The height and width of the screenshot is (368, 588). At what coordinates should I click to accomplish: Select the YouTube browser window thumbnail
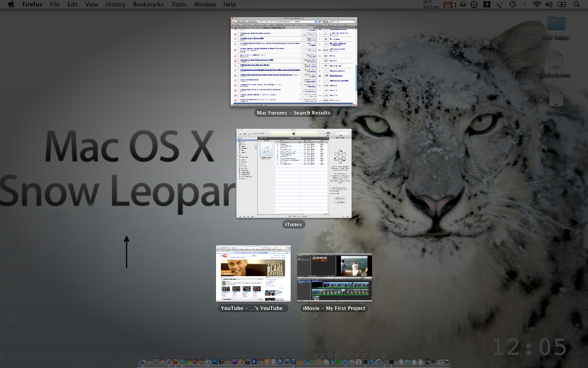253,274
